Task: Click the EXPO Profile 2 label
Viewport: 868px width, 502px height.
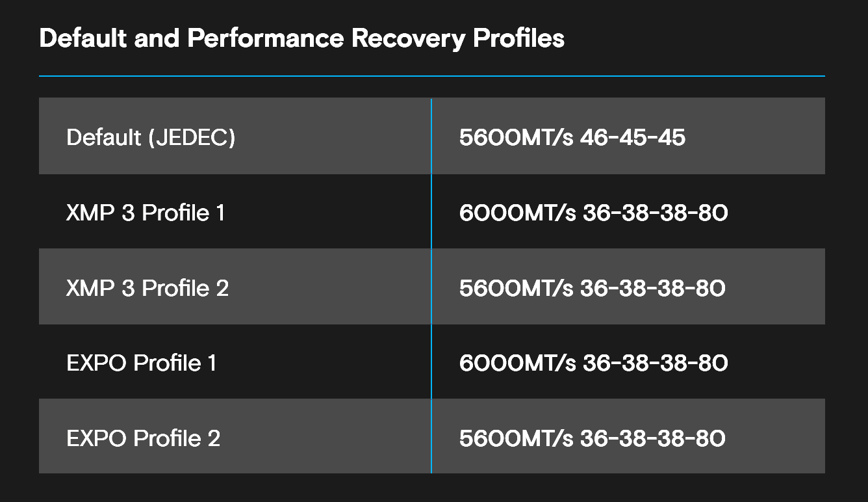Action: 143,438
